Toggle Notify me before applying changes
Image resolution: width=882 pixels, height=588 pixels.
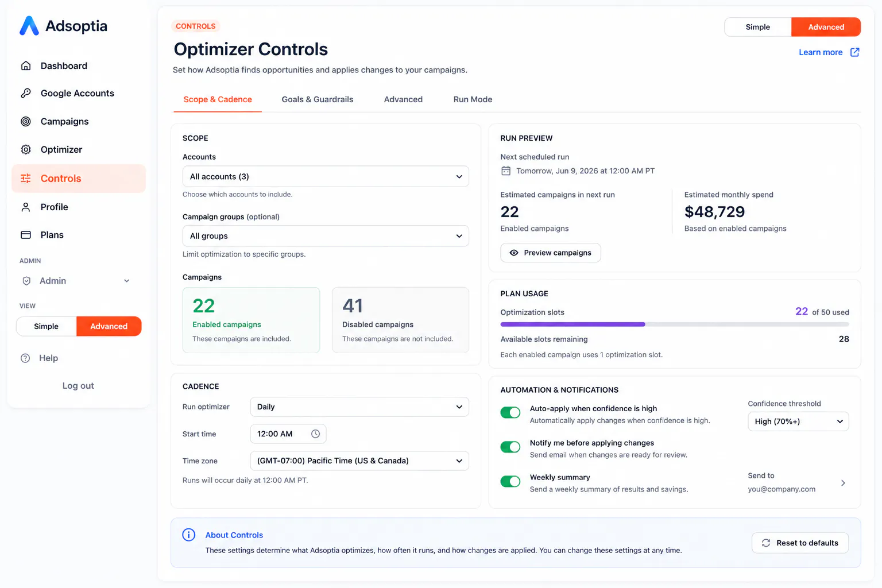pyautogui.click(x=510, y=447)
